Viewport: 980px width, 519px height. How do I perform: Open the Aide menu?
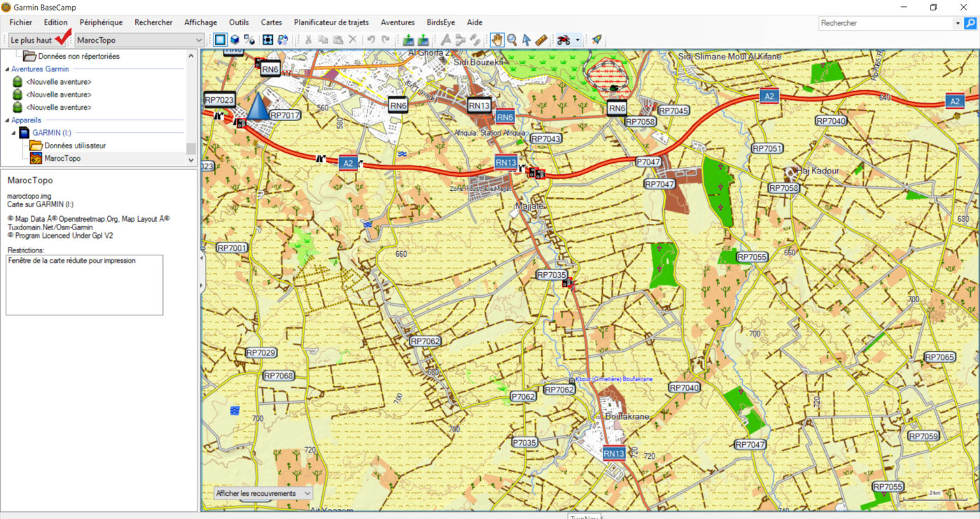click(x=475, y=22)
